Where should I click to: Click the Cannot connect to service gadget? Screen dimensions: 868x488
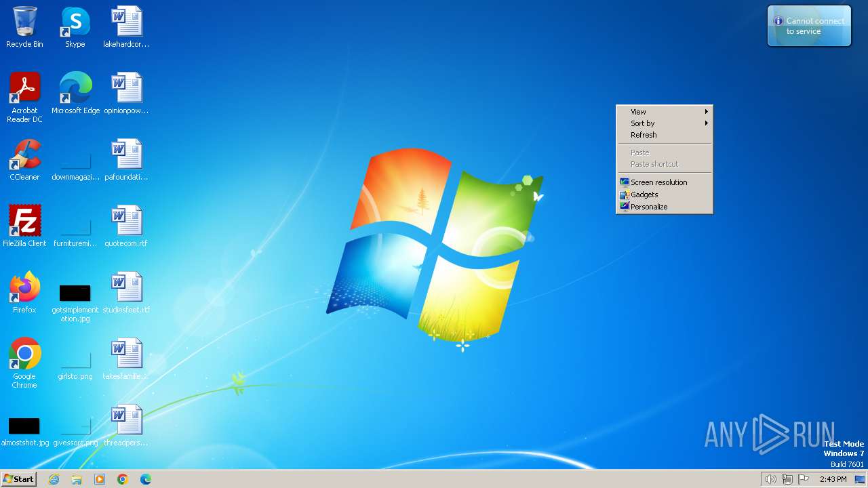(x=809, y=26)
